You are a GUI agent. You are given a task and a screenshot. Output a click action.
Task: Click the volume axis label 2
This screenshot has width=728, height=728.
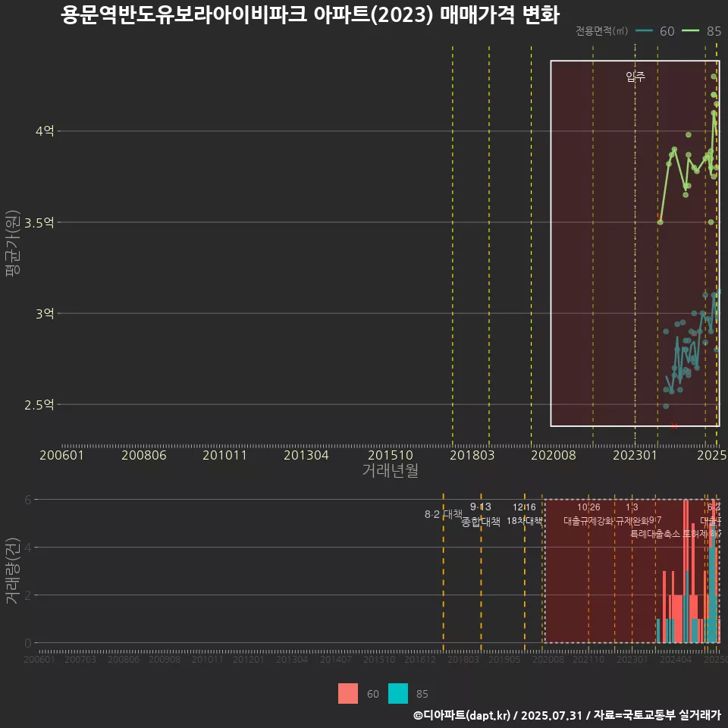(x=28, y=595)
